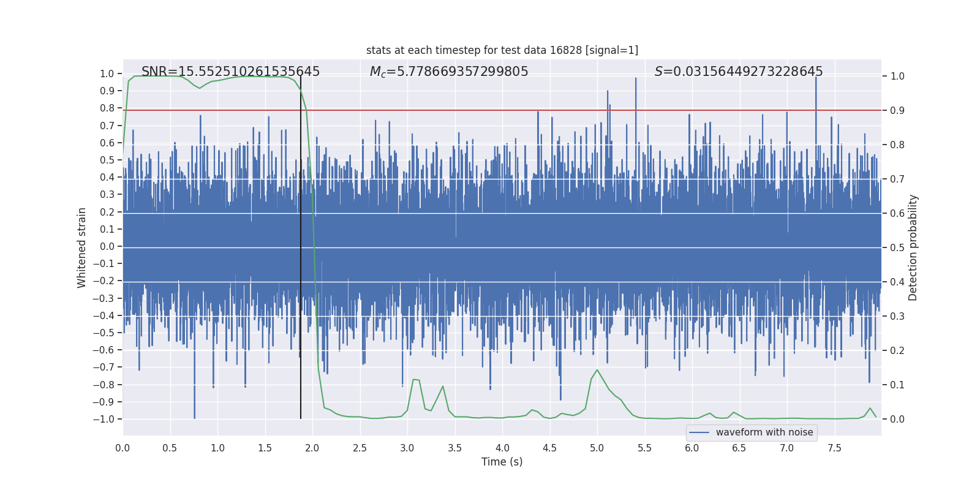Select the 0.0 tick on the Detection probability axis
The height and width of the screenshot is (490, 980).
pos(897,419)
